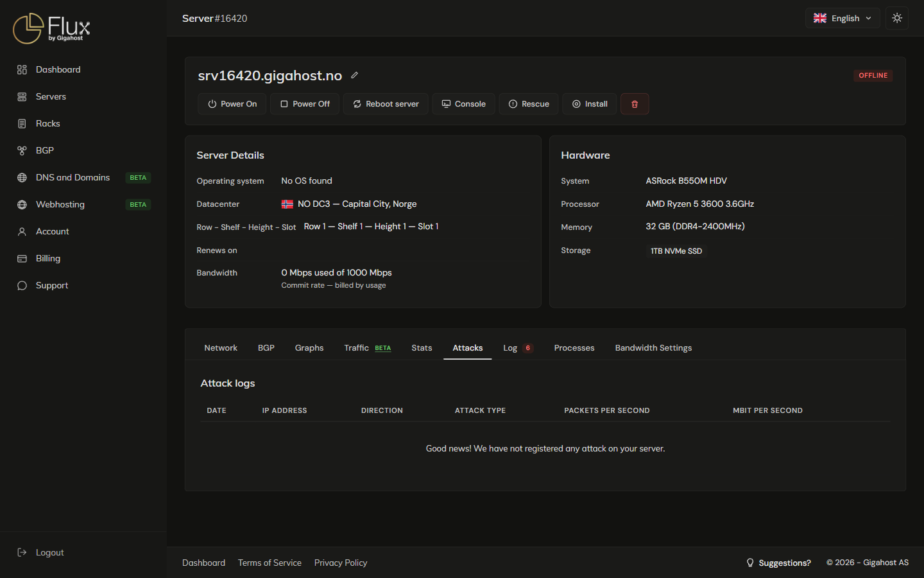Screen dimensions: 924x578
Task: Click the Servers sidebar icon
Action: point(22,96)
